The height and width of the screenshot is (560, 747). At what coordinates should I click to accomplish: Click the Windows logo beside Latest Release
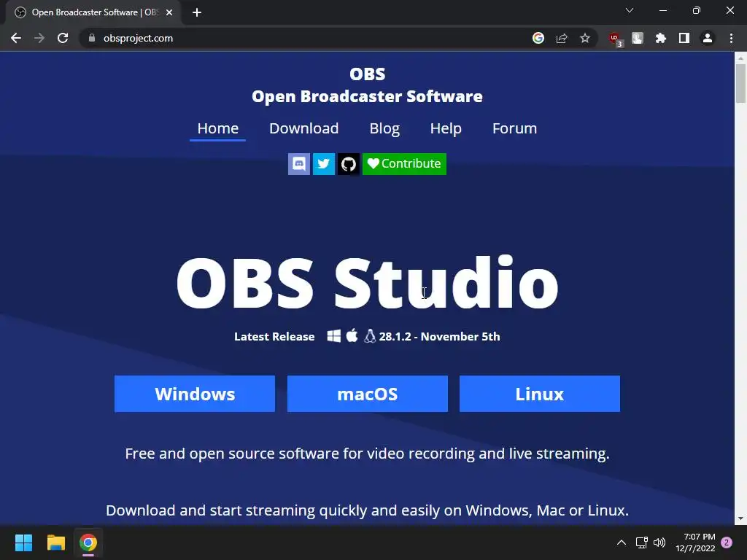pos(334,336)
